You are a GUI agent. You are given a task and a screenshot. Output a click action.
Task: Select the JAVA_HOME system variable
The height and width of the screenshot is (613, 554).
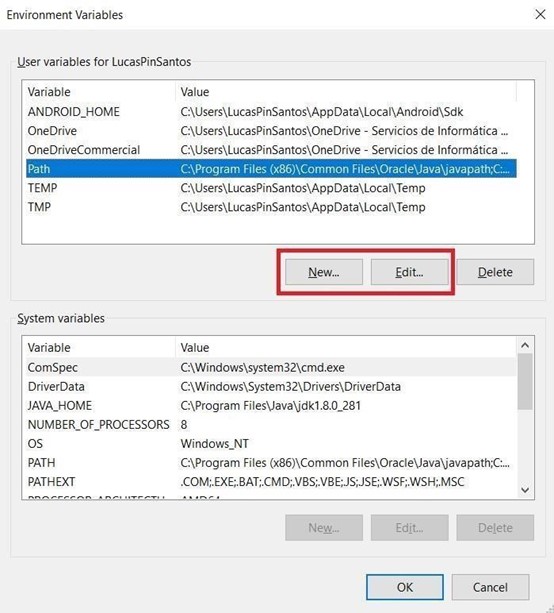pyautogui.click(x=271, y=406)
